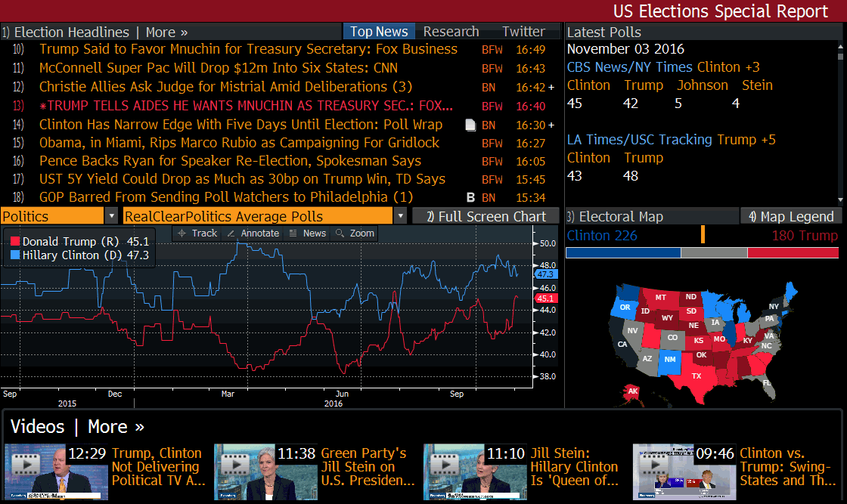Play the 11:38 Green Party's Jill Stein video
Screen dimensions: 847x504
265,472
